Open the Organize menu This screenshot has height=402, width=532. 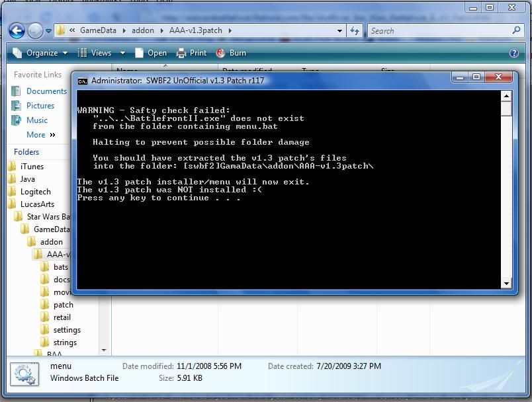[x=40, y=53]
